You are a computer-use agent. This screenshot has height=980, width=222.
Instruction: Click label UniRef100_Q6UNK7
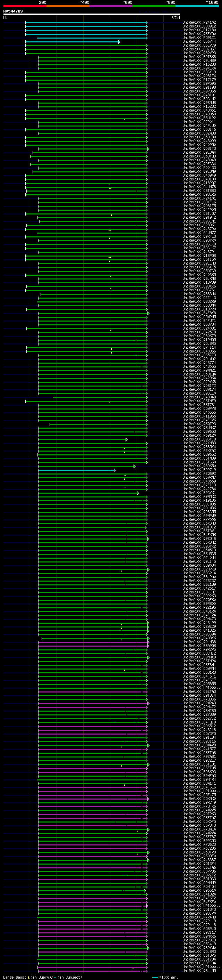[x=199, y=428]
